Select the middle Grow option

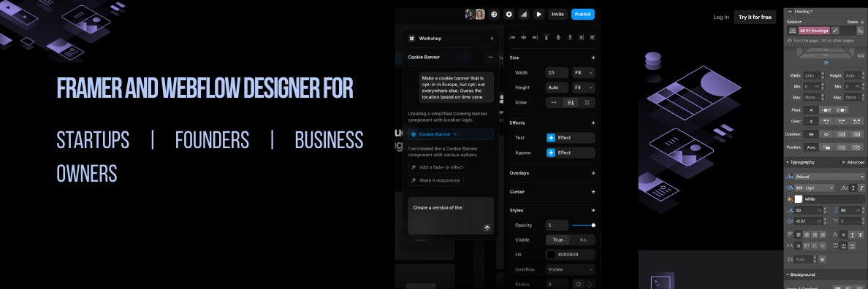(x=570, y=102)
